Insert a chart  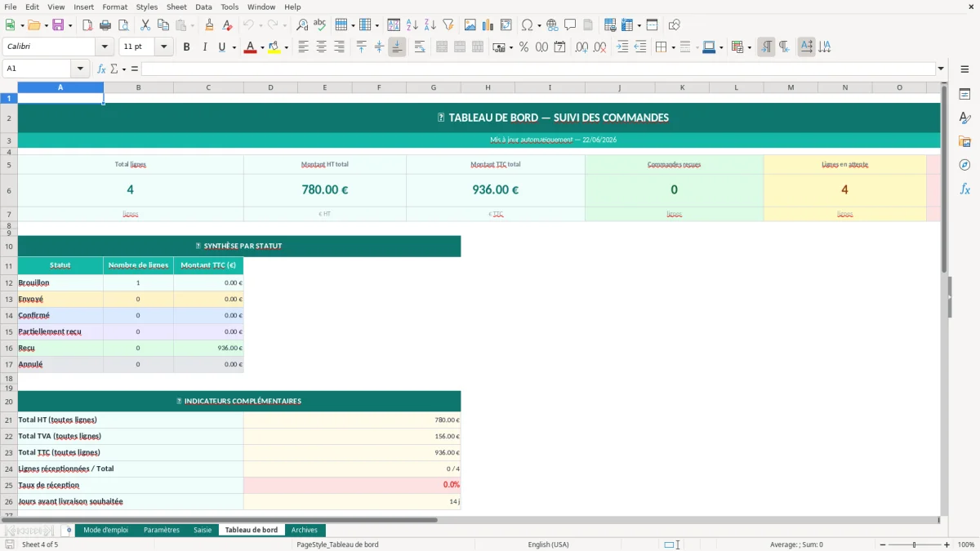pyautogui.click(x=488, y=25)
